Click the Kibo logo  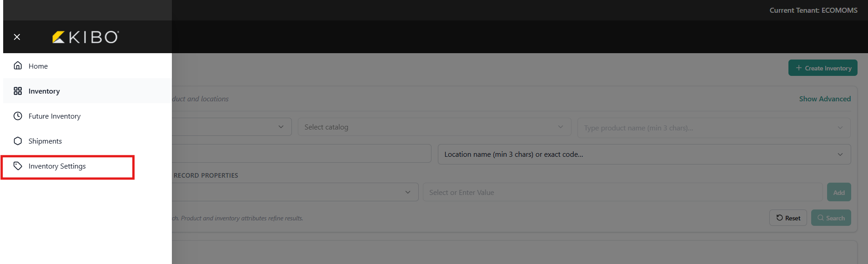(85, 37)
